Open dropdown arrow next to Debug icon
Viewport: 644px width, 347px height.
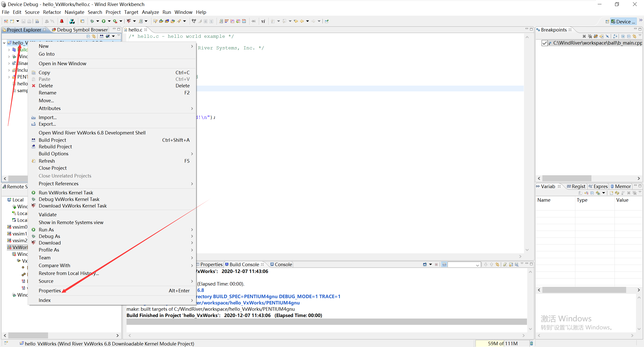click(98, 21)
